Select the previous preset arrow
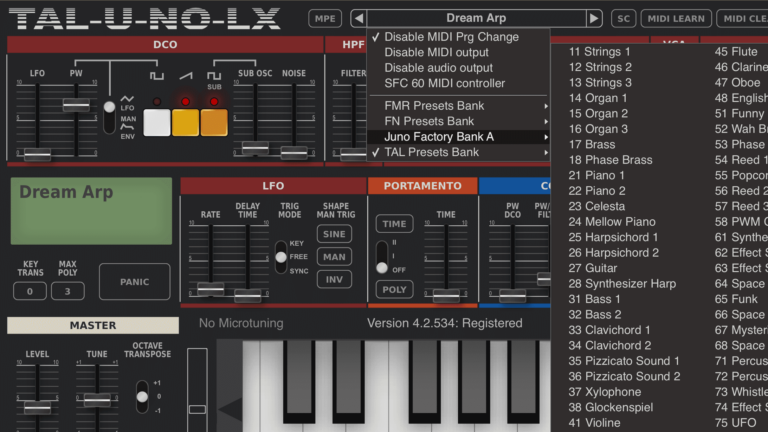The height and width of the screenshot is (432, 768). click(359, 19)
